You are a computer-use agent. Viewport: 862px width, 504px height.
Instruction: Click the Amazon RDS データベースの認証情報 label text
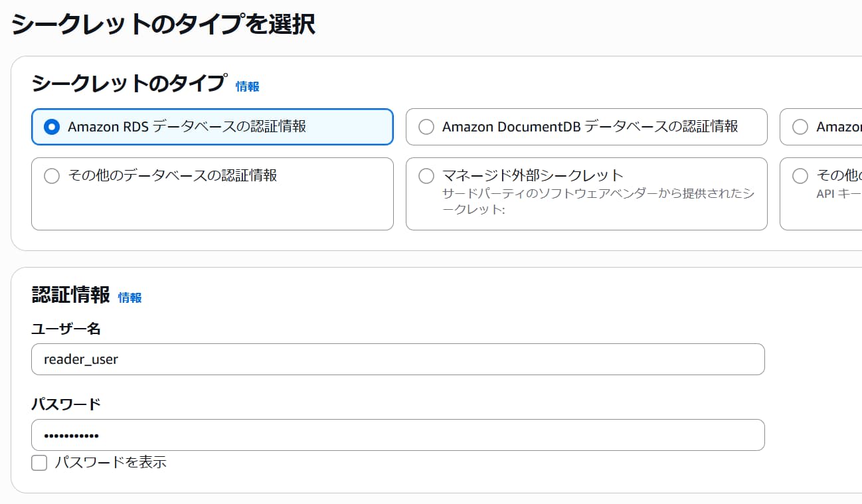[x=187, y=126]
